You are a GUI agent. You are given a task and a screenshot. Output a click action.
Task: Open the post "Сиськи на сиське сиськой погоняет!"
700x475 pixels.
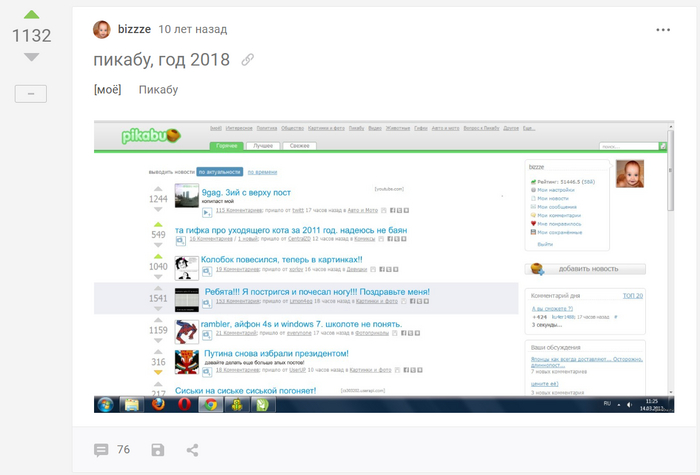246,391
